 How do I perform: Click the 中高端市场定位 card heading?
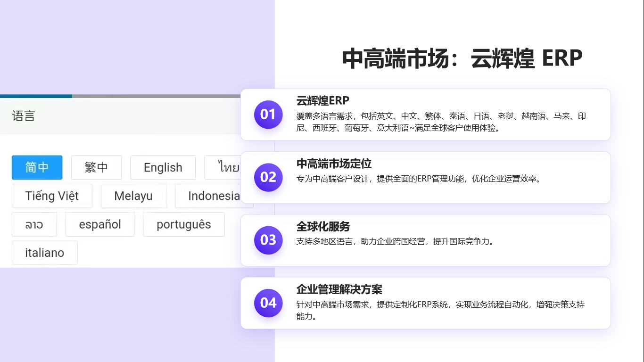(x=334, y=164)
